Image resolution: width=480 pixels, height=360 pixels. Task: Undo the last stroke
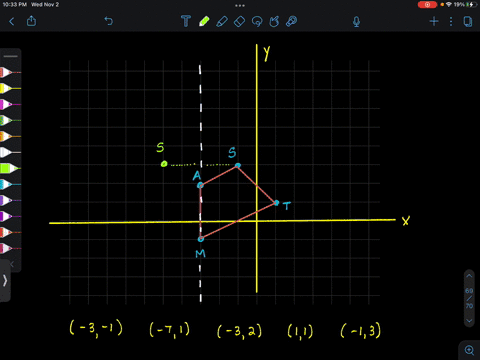[x=109, y=21]
